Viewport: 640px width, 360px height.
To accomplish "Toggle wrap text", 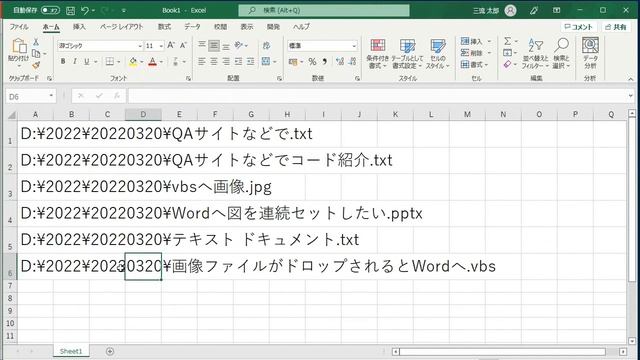I will click(267, 45).
